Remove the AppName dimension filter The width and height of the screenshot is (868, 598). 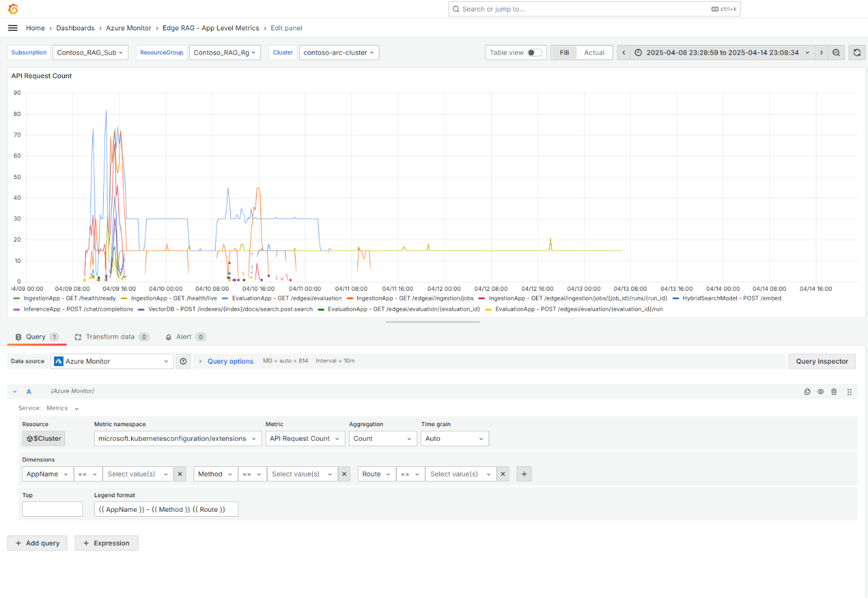180,474
